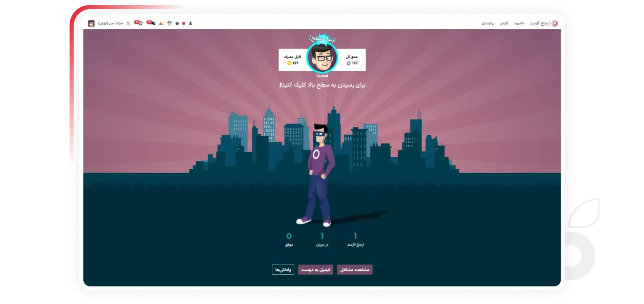Click the red record dot icon

click(183, 23)
